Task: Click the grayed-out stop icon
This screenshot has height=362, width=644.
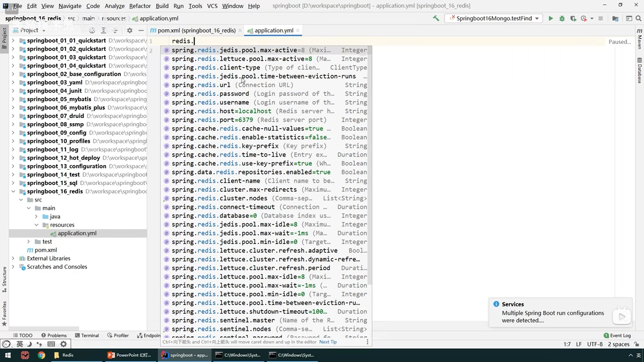Action: (x=601, y=18)
